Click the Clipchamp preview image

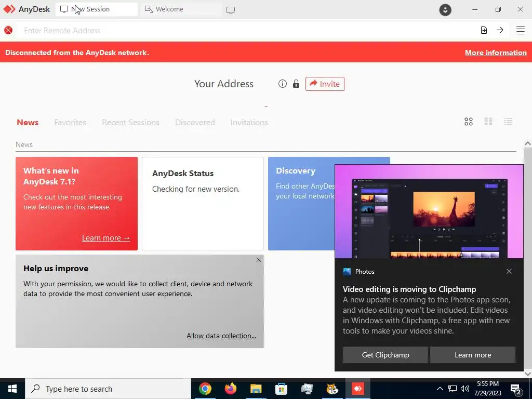click(429, 212)
